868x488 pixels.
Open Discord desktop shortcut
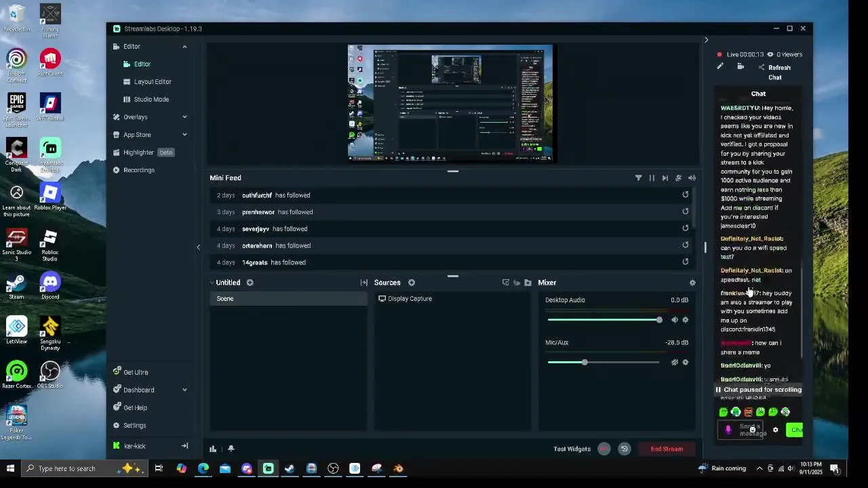coord(50,286)
